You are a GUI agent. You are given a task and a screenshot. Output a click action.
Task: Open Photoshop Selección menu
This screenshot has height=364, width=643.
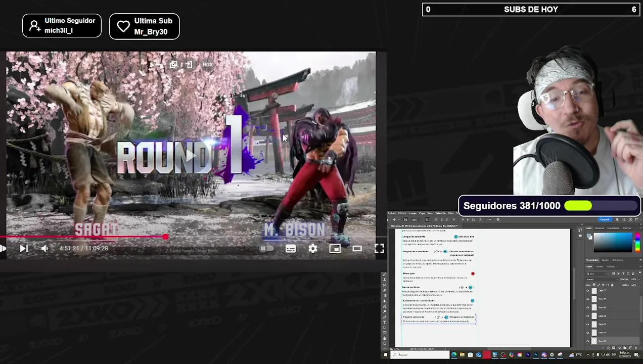point(441,213)
